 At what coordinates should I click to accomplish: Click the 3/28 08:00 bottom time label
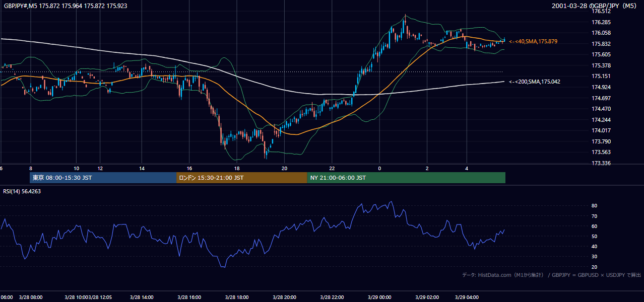pyautogui.click(x=31, y=297)
